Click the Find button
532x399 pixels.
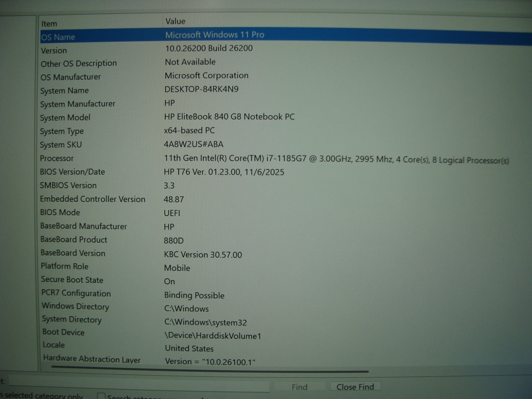click(x=299, y=387)
